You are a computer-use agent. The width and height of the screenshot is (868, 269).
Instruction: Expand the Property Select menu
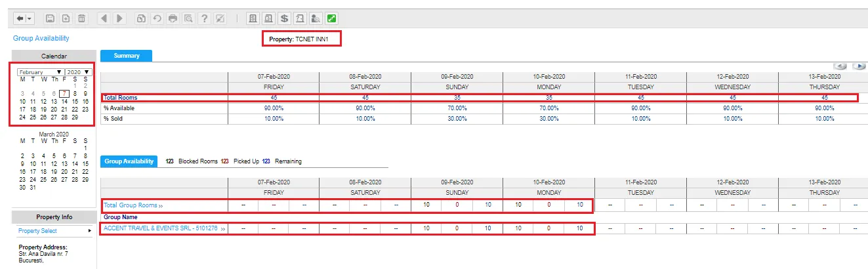[x=54, y=231]
